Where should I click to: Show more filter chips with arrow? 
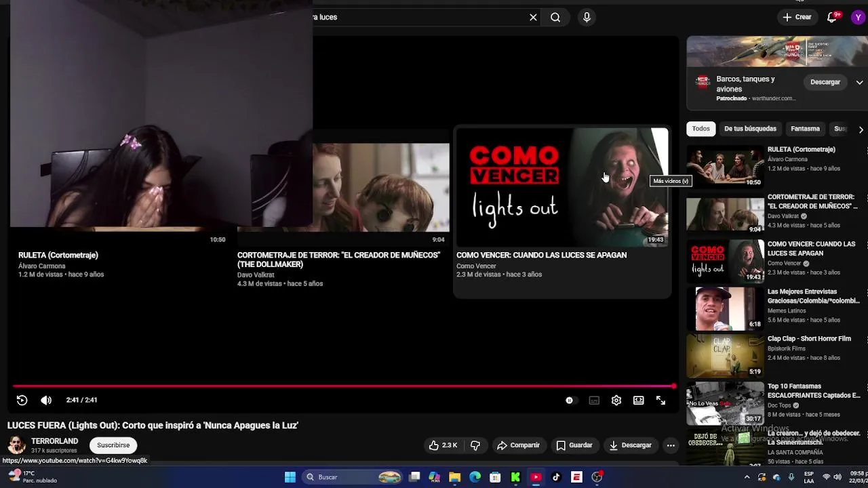[861, 129]
